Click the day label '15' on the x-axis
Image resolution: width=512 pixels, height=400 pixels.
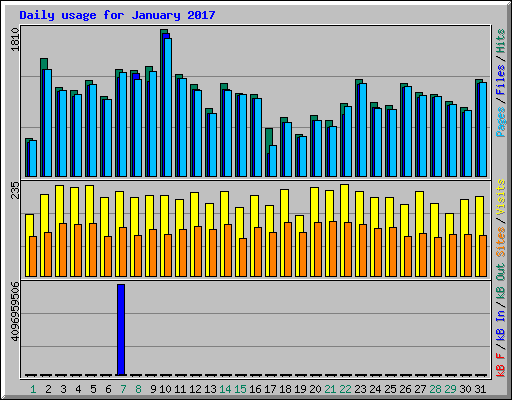240,389
